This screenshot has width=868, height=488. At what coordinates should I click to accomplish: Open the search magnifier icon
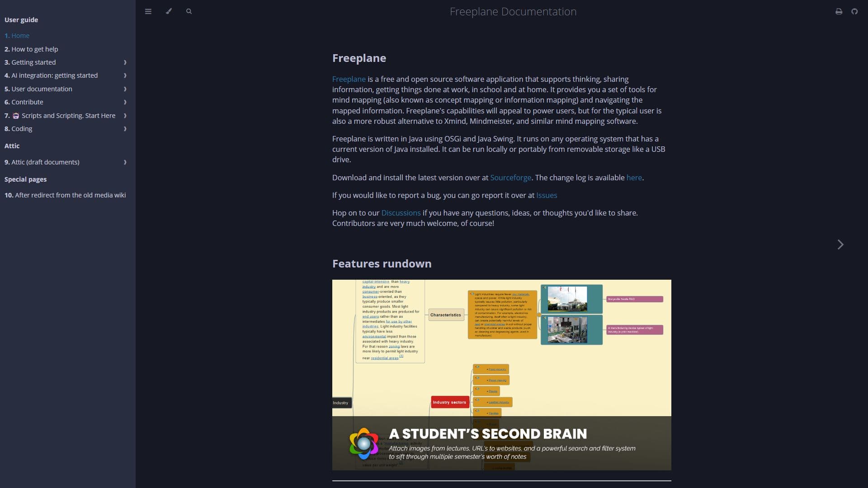(189, 11)
